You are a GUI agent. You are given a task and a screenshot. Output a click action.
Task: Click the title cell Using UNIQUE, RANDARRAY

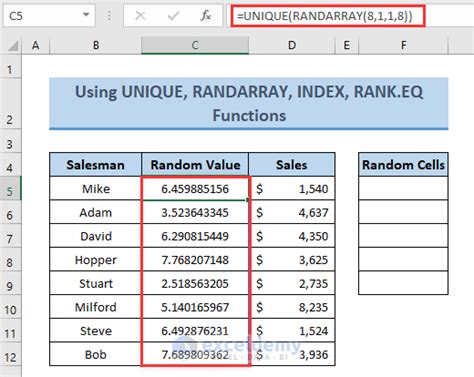tap(249, 103)
